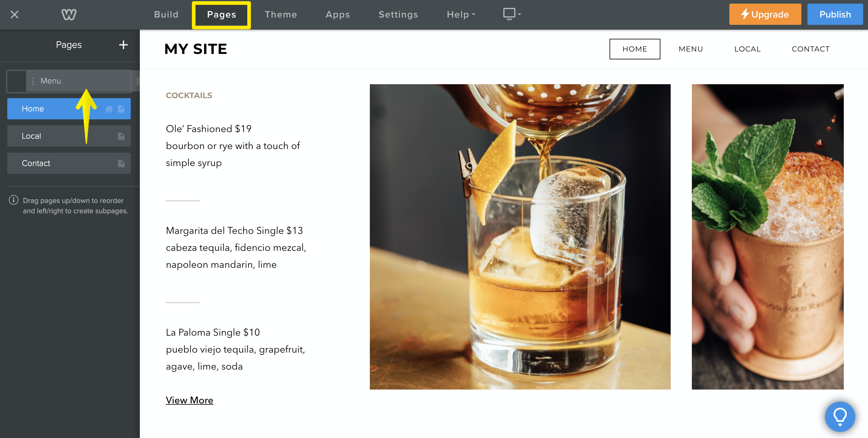Switch to the Build tab

(x=166, y=15)
